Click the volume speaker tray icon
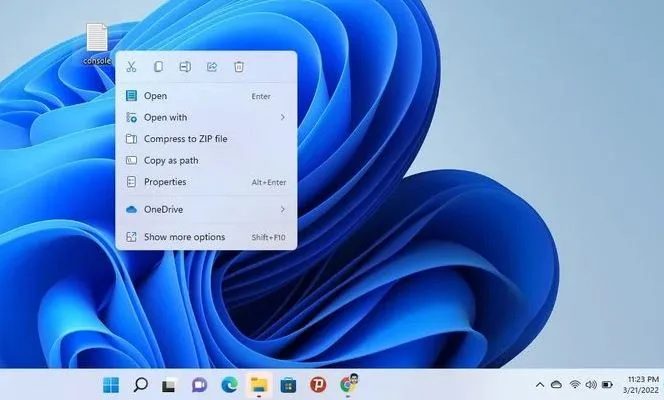The height and width of the screenshot is (400, 664). pyautogui.click(x=591, y=385)
